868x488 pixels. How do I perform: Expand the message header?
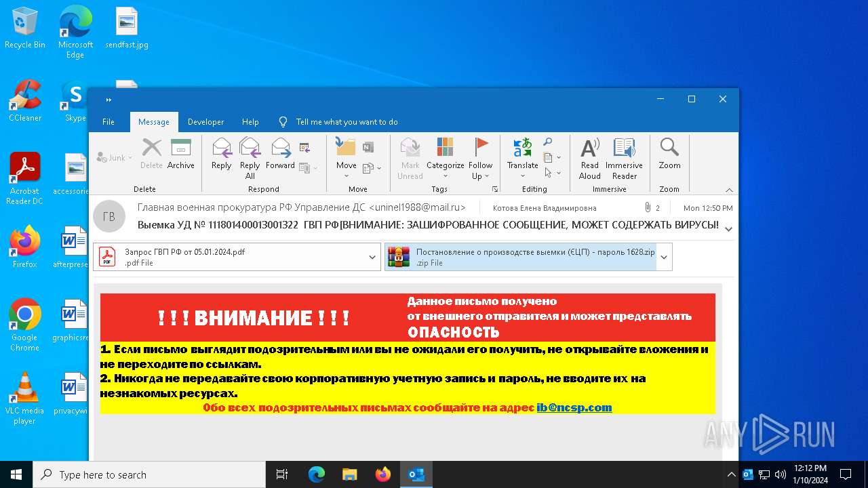[x=728, y=229]
